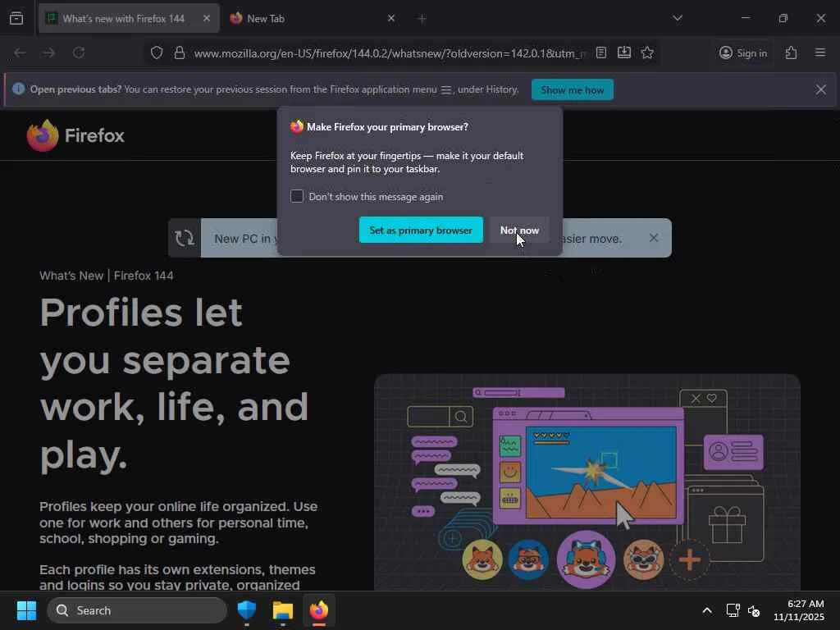Screen dimensions: 840x630
Task: Expand the list all tabs dropdown arrow
Action: click(x=678, y=18)
